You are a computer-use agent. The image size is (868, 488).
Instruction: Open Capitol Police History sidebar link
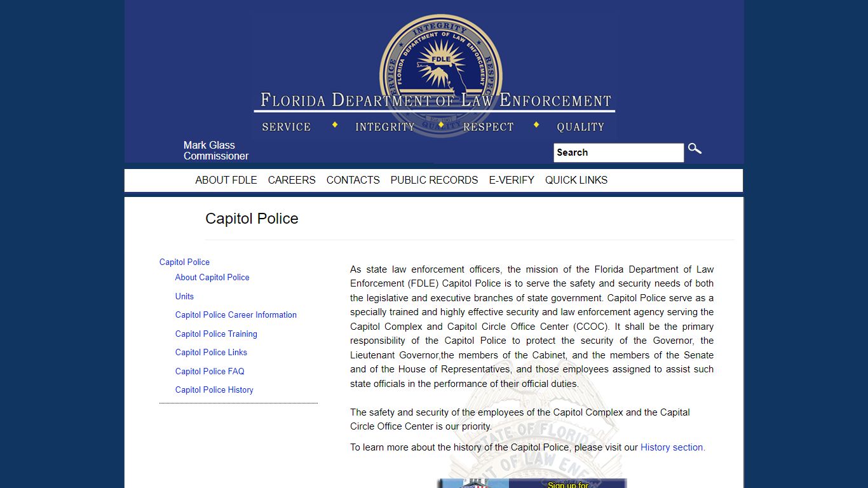pyautogui.click(x=214, y=390)
